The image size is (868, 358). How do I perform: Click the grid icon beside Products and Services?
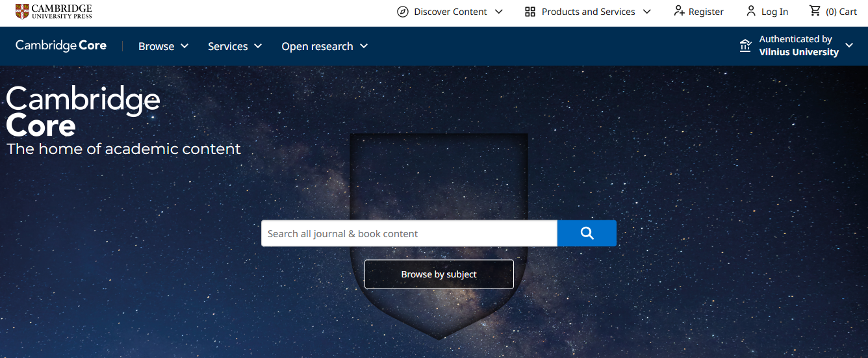530,12
